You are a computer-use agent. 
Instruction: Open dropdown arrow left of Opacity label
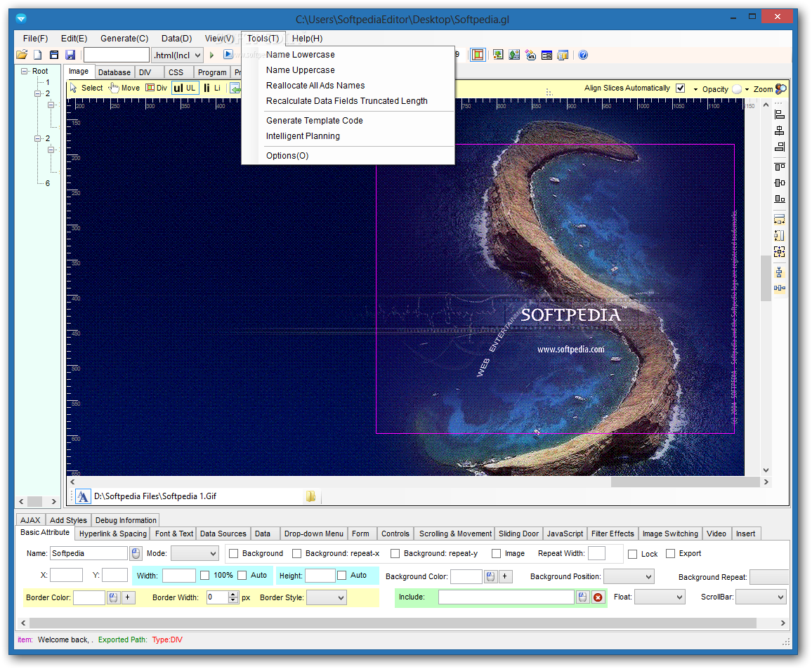point(695,90)
